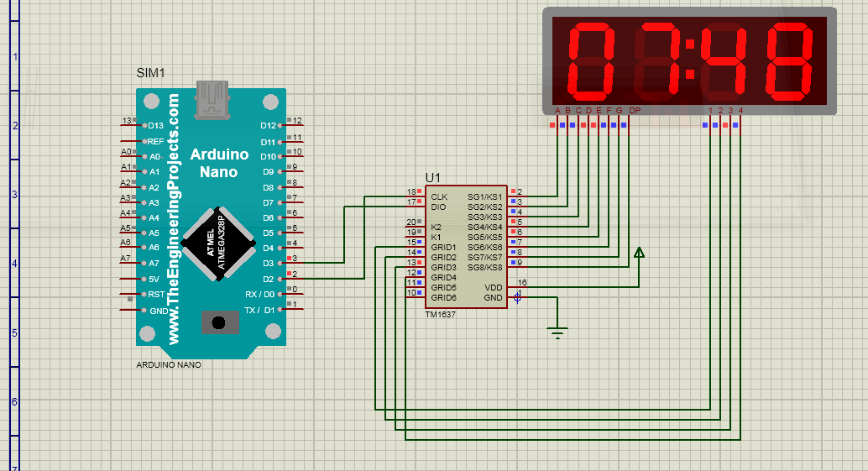868x471 pixels.
Task: Click the 5V pin on the Arduino
Action: point(154,280)
